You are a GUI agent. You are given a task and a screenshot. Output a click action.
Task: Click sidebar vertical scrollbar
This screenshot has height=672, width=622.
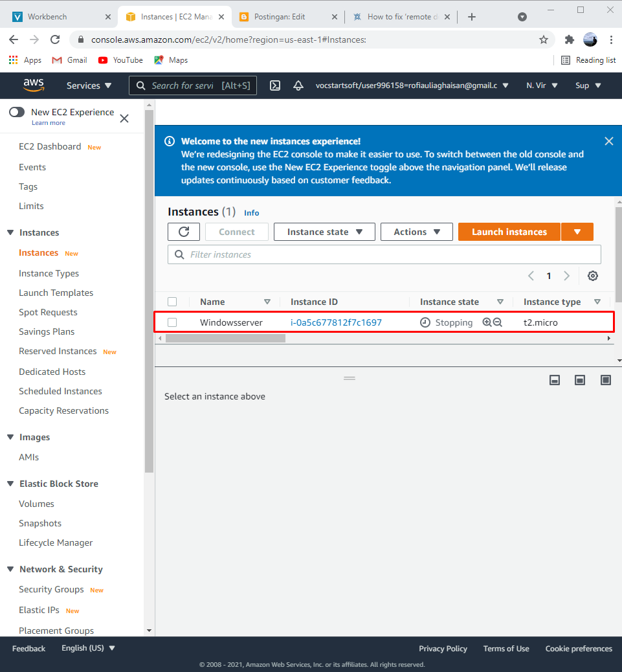pos(149,291)
